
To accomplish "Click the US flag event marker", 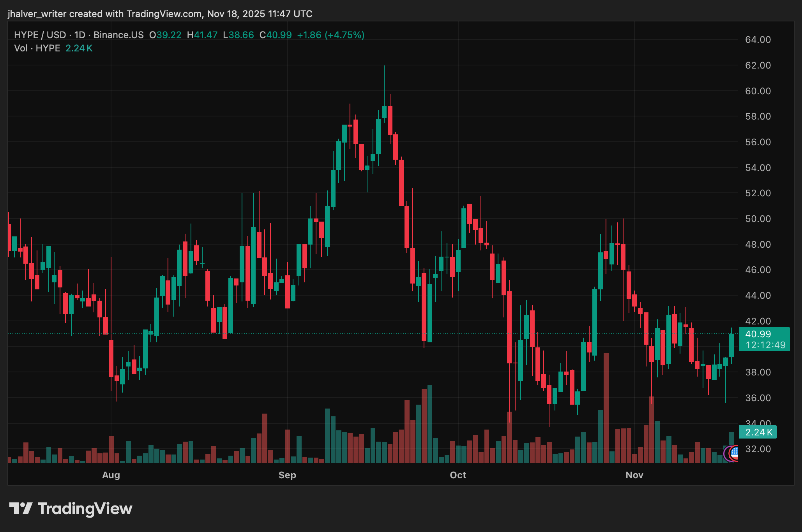I will click(735, 453).
